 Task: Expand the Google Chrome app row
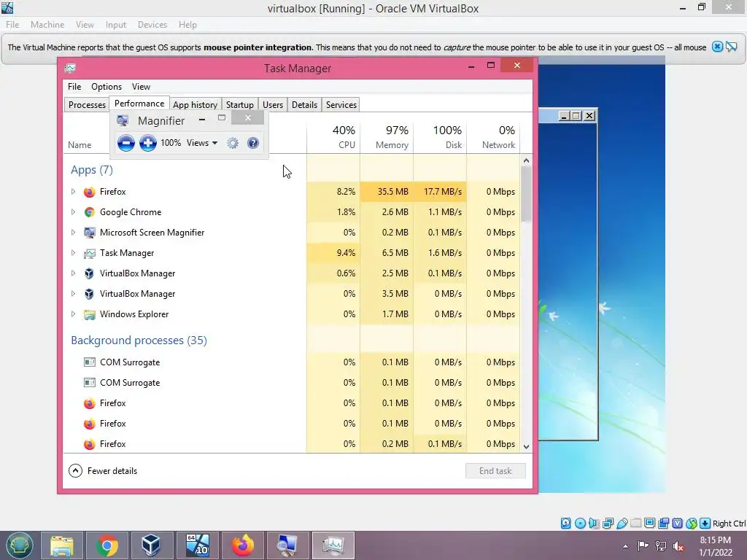pyautogui.click(x=73, y=212)
